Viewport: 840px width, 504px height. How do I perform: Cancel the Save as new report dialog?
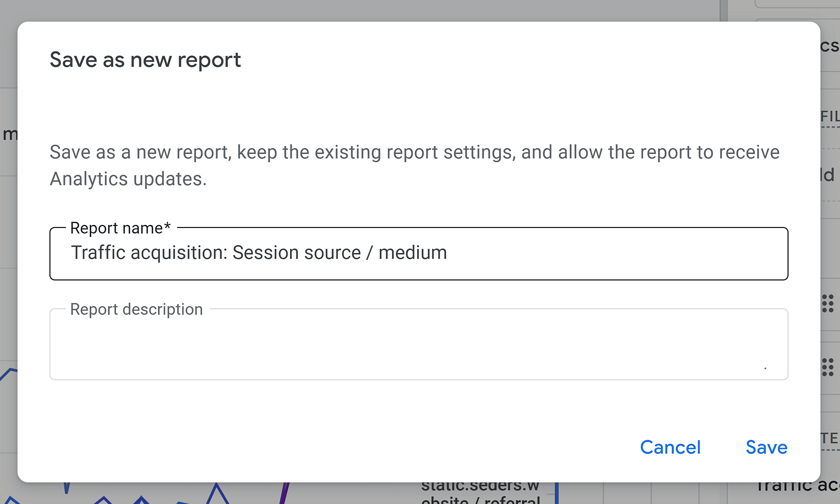point(670,447)
